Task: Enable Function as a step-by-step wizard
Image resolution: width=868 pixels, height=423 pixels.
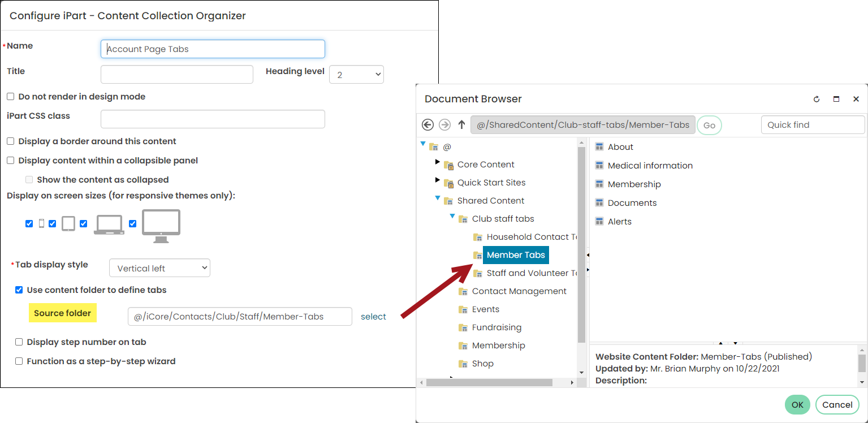Action: (19, 361)
